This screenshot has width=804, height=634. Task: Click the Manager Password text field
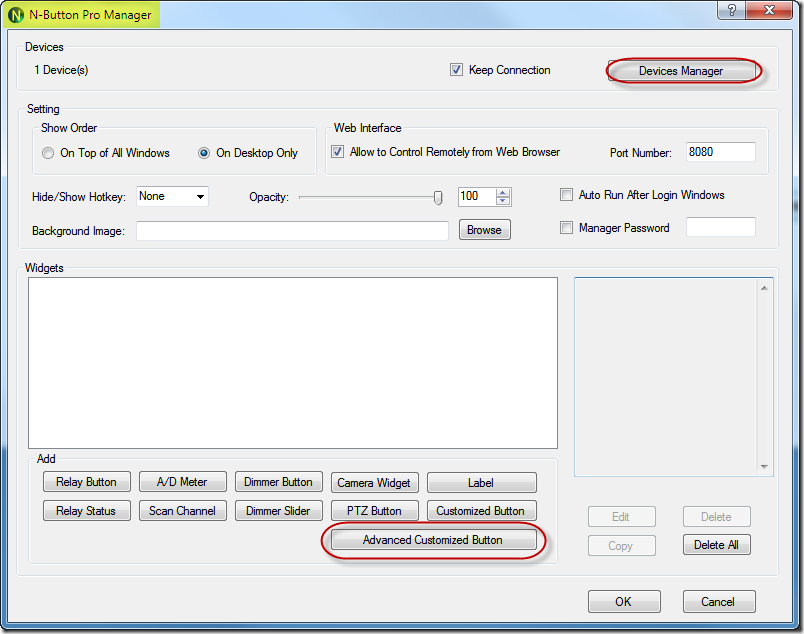720,227
